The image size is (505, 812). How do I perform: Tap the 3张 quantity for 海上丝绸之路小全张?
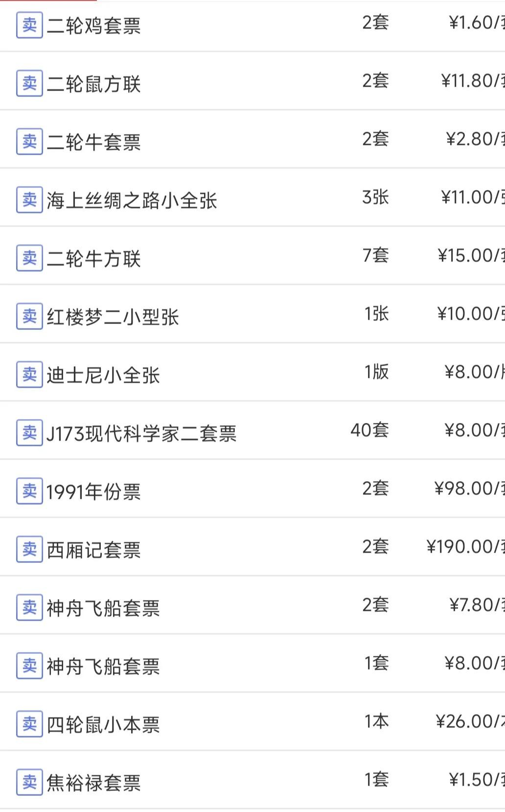(375, 197)
